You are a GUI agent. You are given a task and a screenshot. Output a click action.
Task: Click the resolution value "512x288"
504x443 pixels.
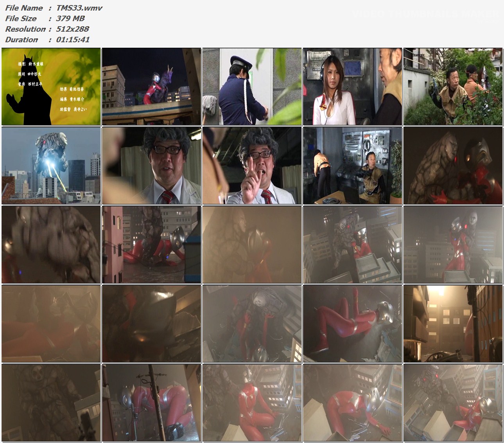72,29
